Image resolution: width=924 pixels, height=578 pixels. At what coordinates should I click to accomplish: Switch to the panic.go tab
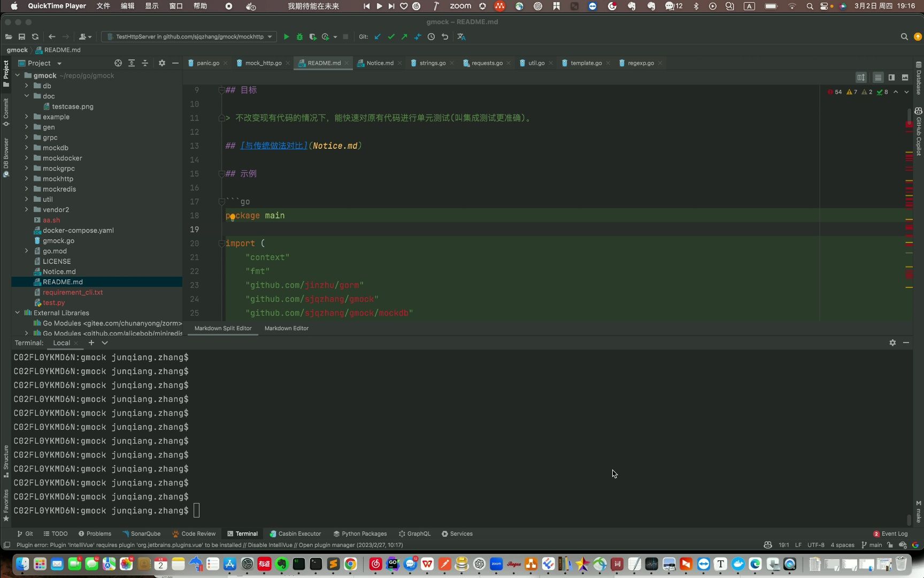point(207,63)
